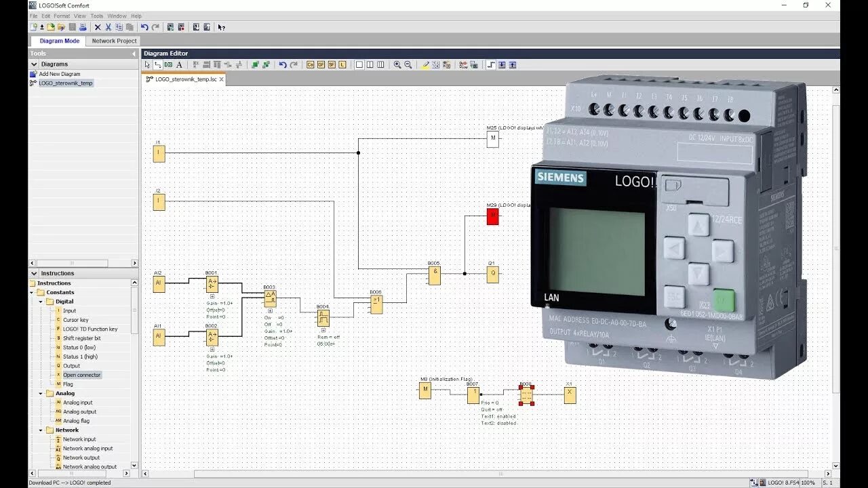Collapse the Constants folder
868x488 pixels.
pos(32,292)
